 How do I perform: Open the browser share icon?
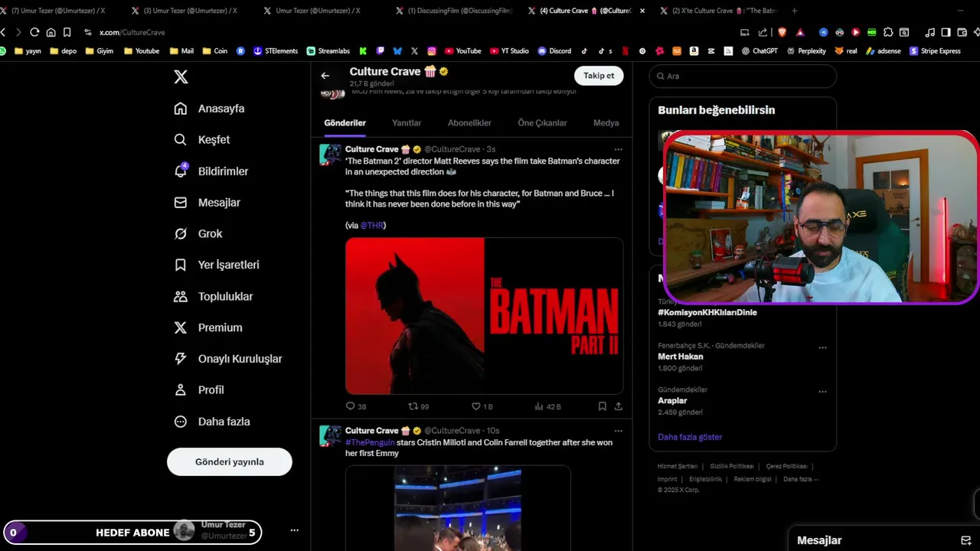[763, 32]
